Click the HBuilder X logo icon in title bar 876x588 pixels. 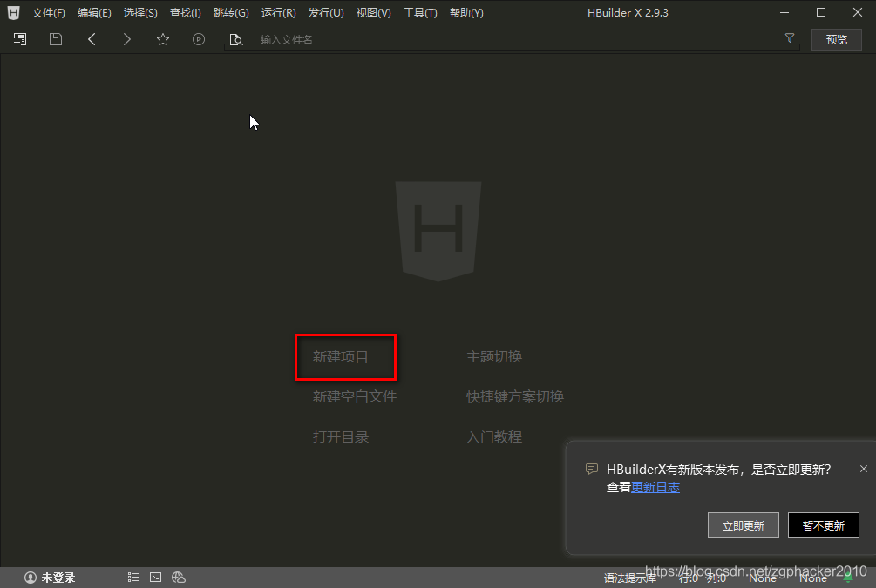(13, 12)
